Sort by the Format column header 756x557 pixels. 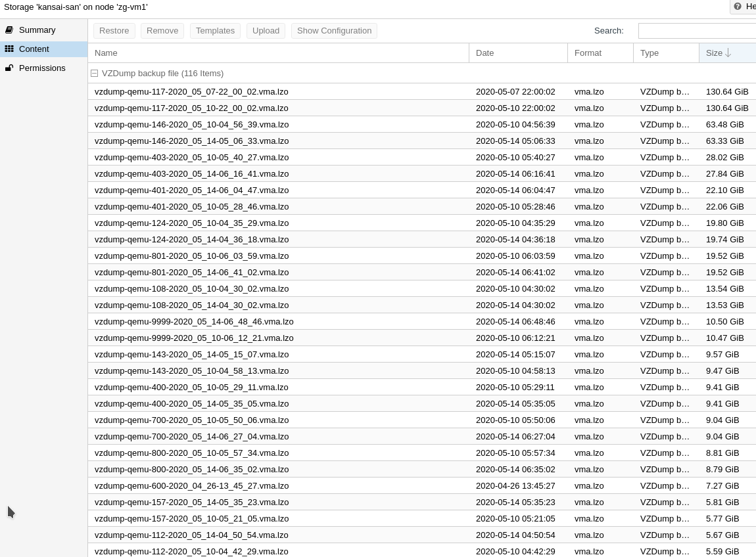(x=600, y=53)
